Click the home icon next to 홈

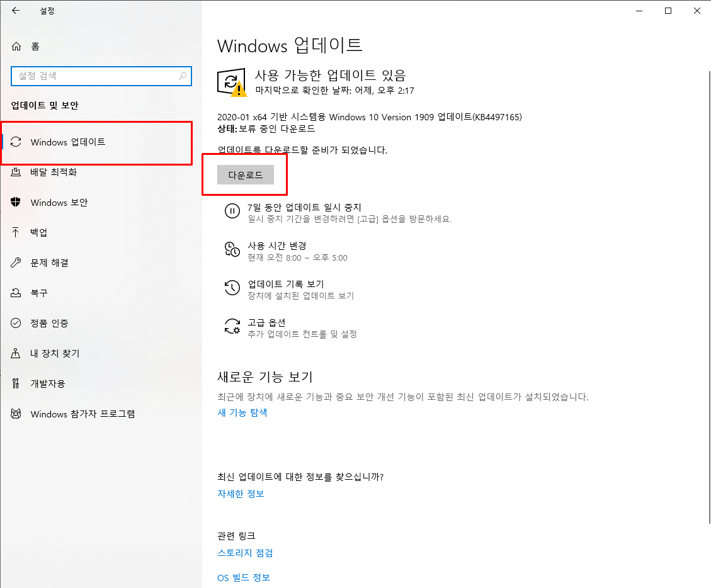pyautogui.click(x=16, y=46)
